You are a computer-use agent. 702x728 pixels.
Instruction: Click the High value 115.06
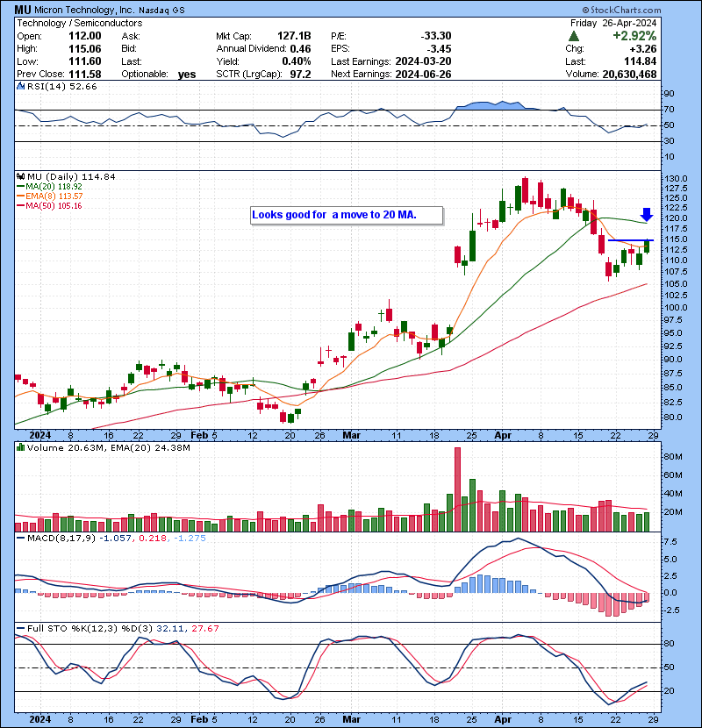point(85,49)
